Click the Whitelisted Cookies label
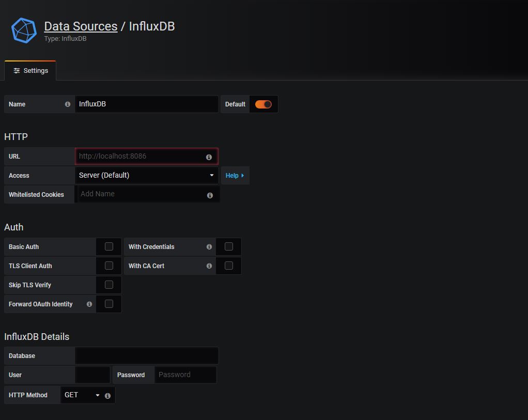528x420 pixels. point(36,195)
